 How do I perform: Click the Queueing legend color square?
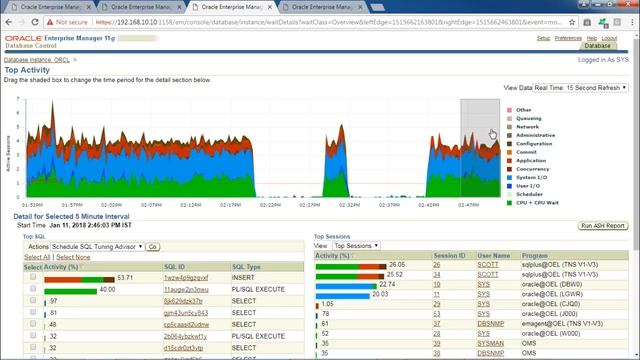509,118
